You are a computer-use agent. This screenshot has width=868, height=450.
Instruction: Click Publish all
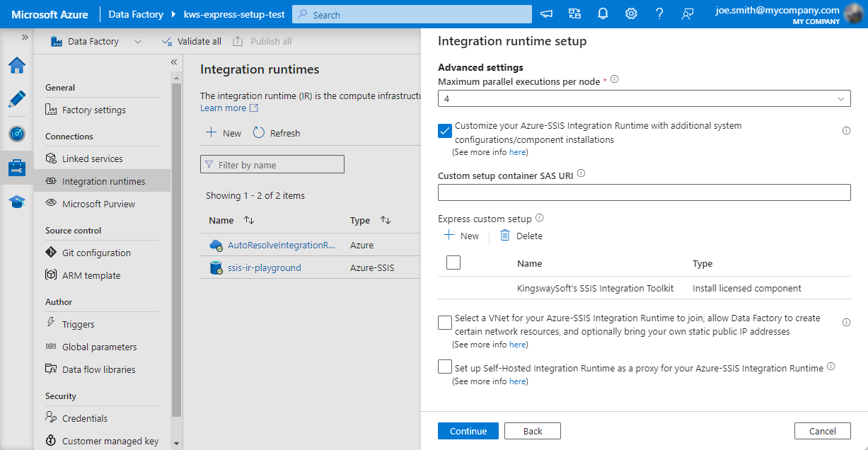click(262, 42)
